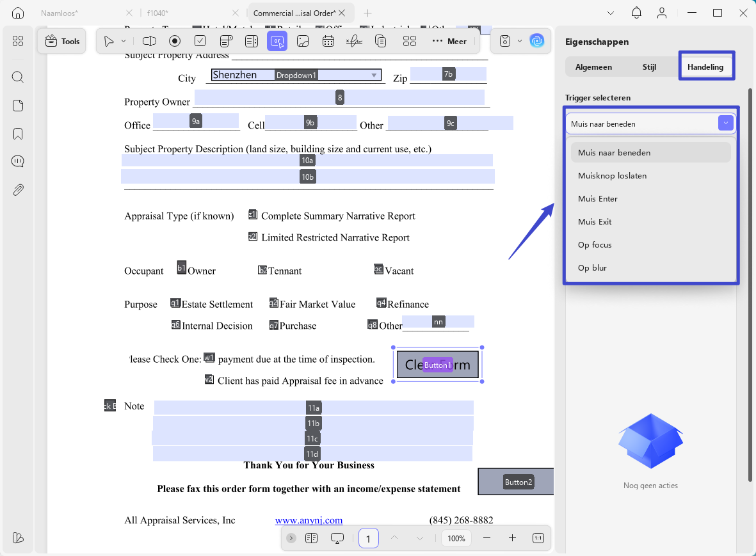Open the UPDF AI assistant icon

coord(536,41)
